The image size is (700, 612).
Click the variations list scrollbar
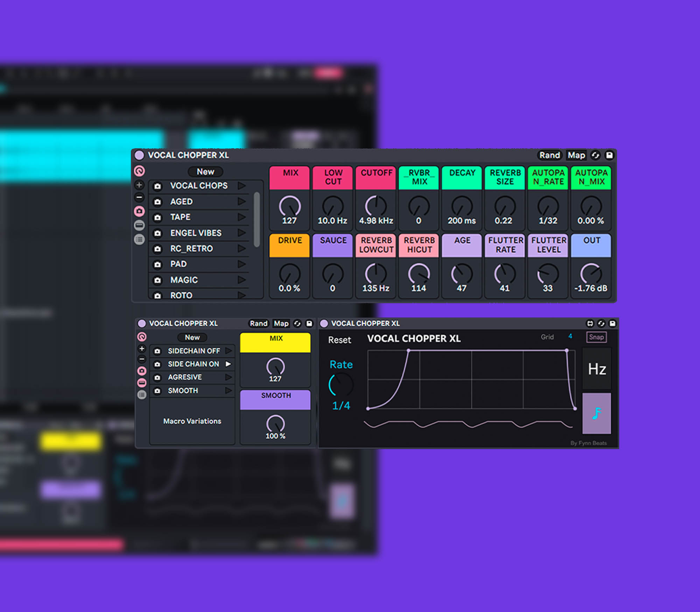(x=257, y=220)
